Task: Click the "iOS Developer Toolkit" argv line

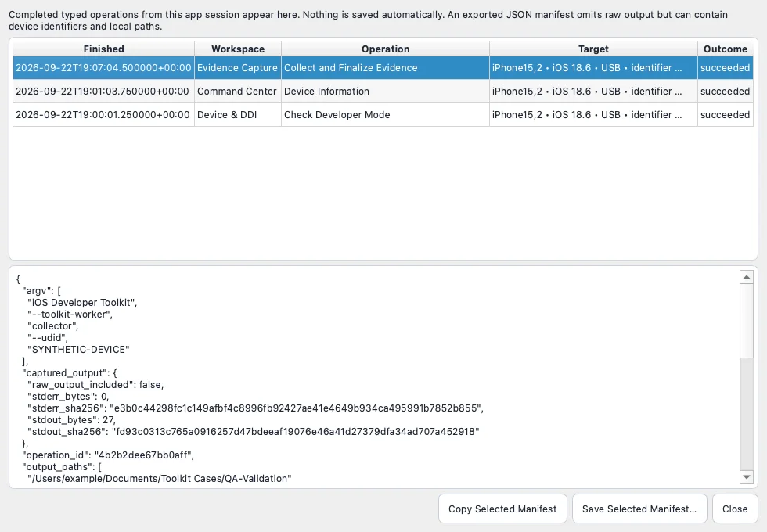Action: [x=82, y=302]
